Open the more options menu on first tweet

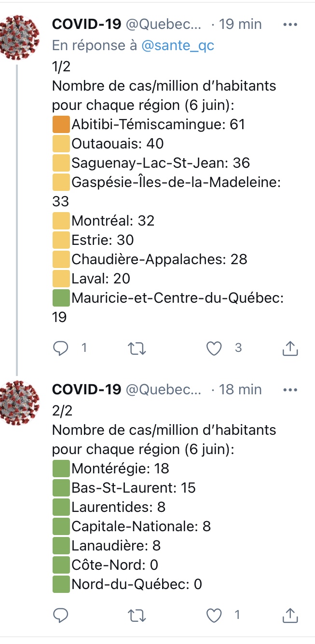290,24
